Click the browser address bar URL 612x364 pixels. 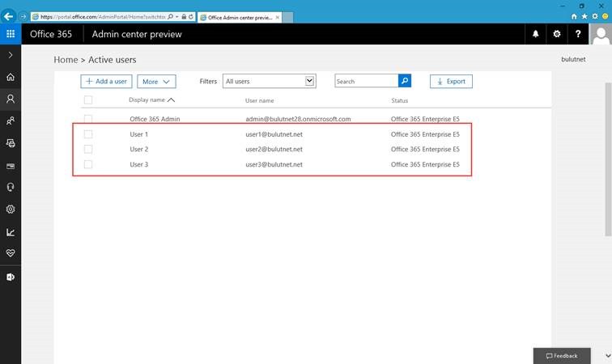103,17
